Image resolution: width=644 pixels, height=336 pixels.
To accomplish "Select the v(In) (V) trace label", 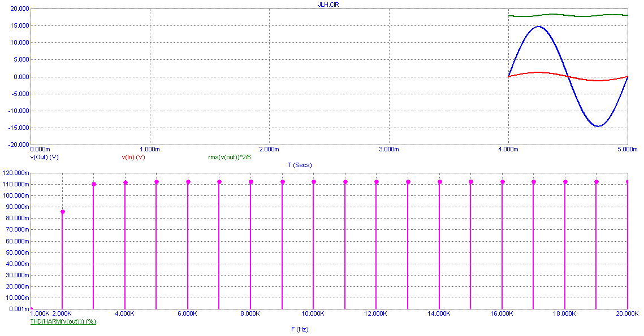I will coord(133,157).
